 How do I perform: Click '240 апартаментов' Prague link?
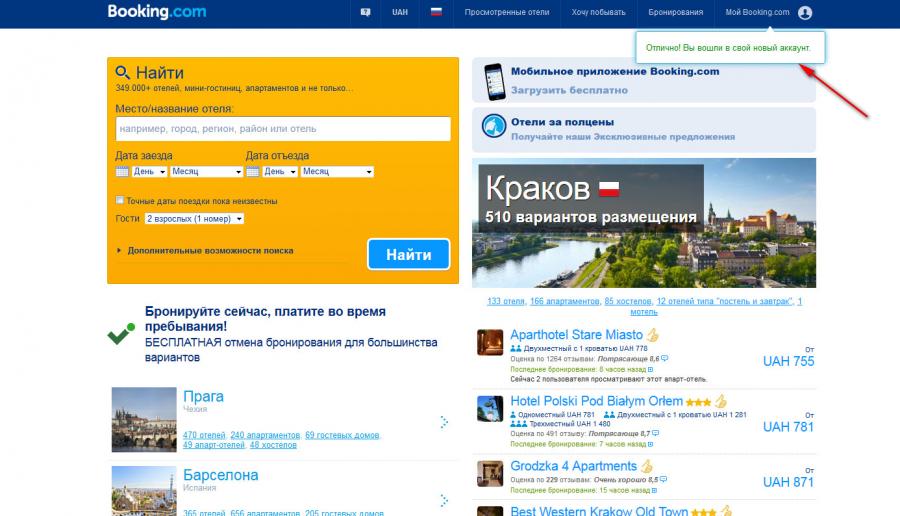265,435
